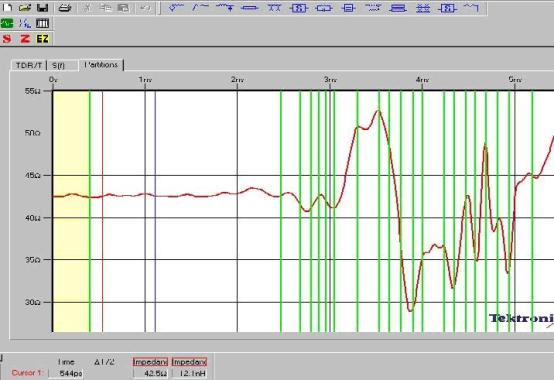Click the red Z icon
Viewport: 554px width, 380px height.
25,38
